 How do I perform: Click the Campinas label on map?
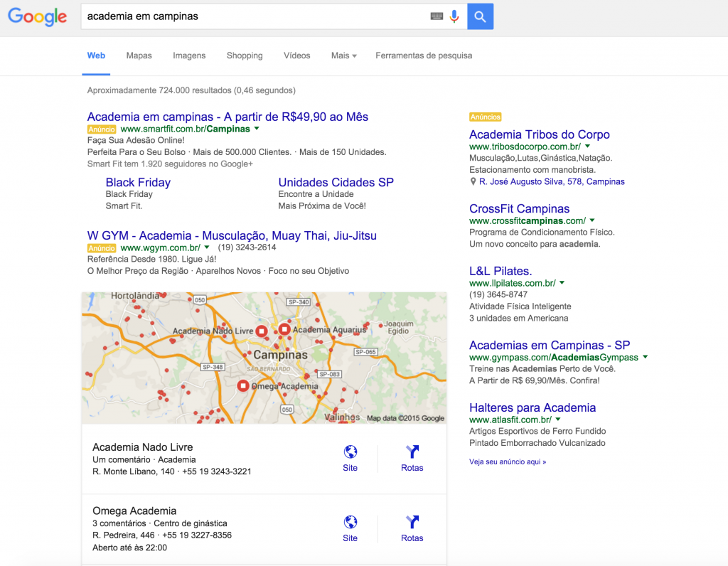[280, 355]
